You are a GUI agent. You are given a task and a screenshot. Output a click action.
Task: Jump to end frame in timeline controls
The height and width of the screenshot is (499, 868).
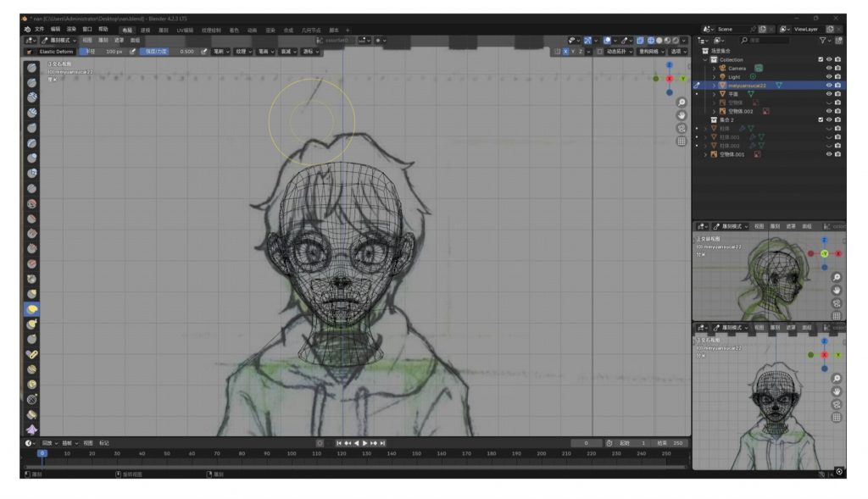tap(383, 443)
